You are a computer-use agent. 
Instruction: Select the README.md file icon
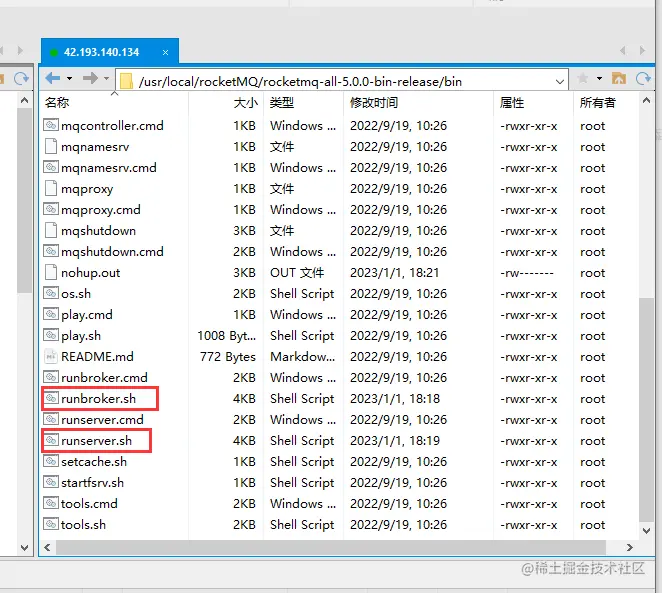51,356
